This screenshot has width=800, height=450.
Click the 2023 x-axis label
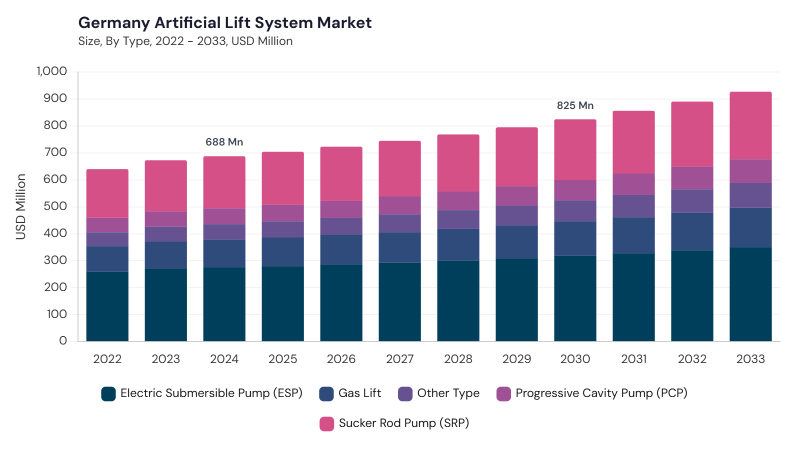166,359
